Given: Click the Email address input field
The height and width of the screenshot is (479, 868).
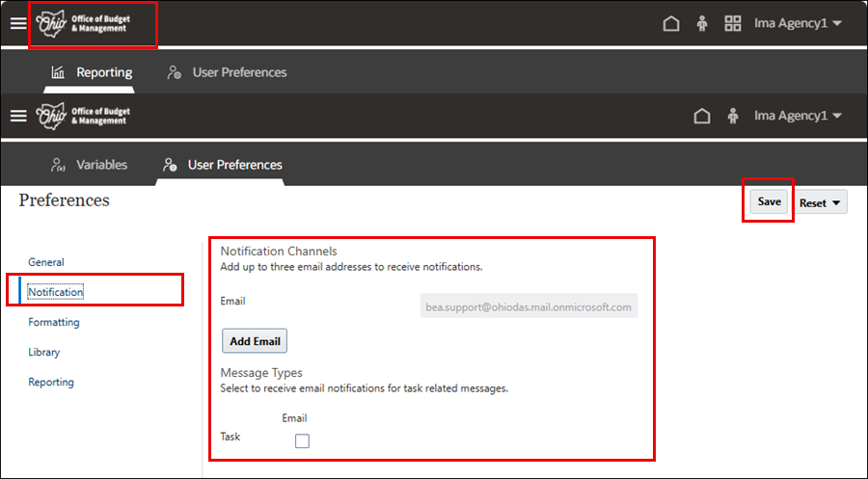Looking at the screenshot, I should [529, 306].
